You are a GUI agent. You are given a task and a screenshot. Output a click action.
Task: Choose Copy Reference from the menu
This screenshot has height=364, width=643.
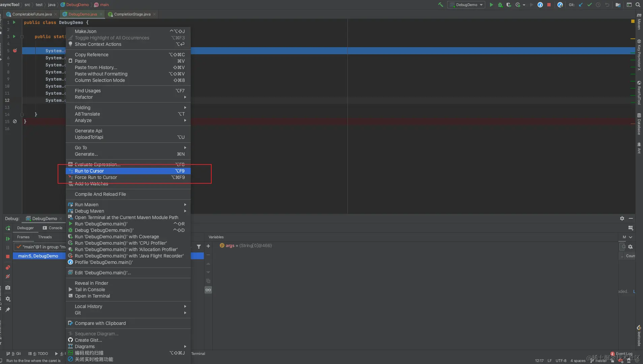128,55
